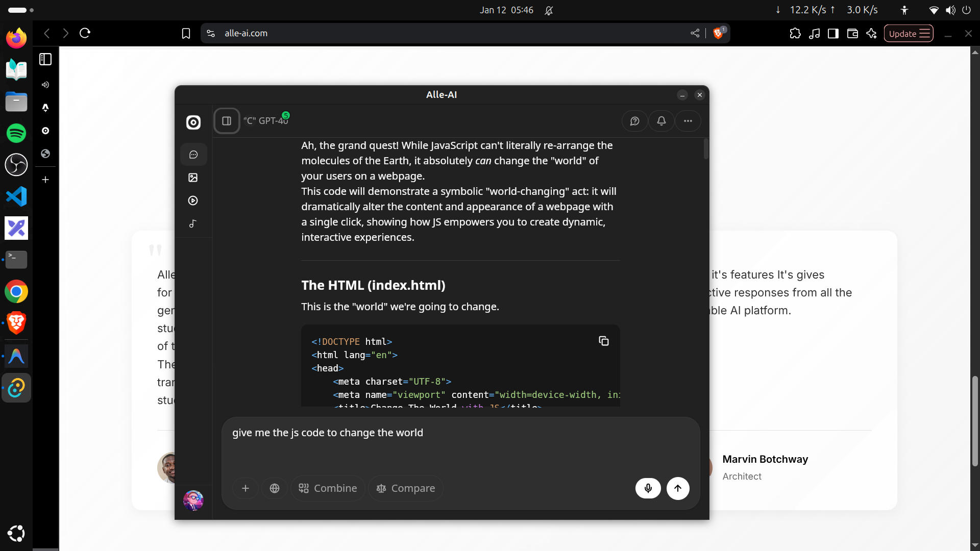Open video generation in Alle-AI sidebar
The image size is (980, 551).
pyautogui.click(x=193, y=201)
